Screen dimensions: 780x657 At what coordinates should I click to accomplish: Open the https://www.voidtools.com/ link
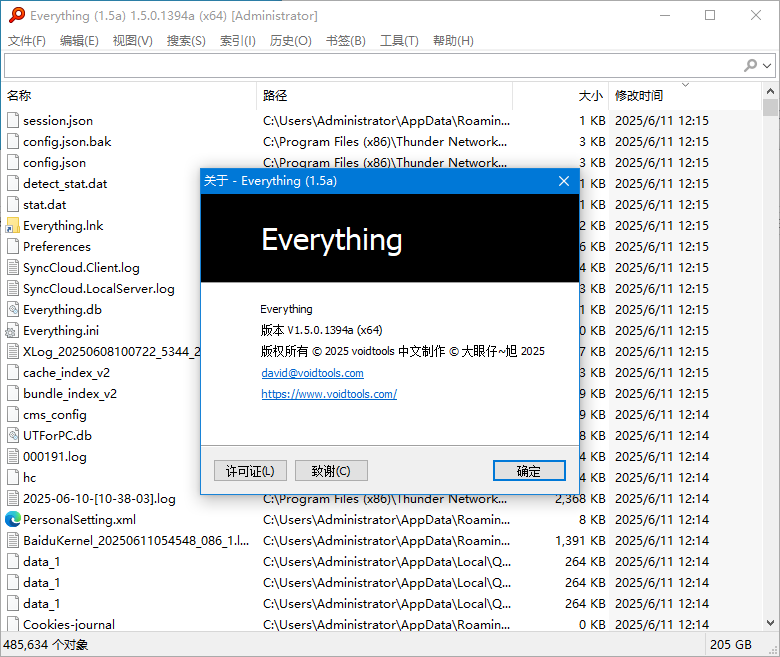(329, 394)
